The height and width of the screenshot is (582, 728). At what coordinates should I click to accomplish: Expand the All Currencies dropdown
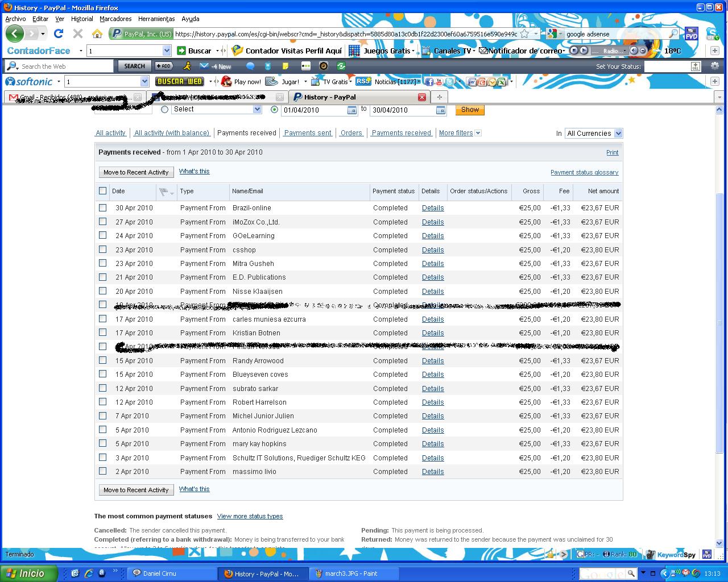pyautogui.click(x=593, y=134)
